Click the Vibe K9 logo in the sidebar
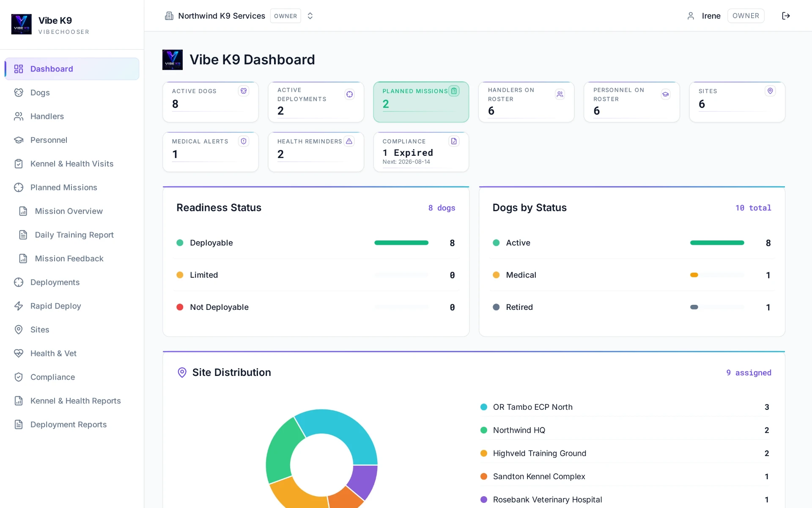The height and width of the screenshot is (508, 812). pyautogui.click(x=21, y=24)
